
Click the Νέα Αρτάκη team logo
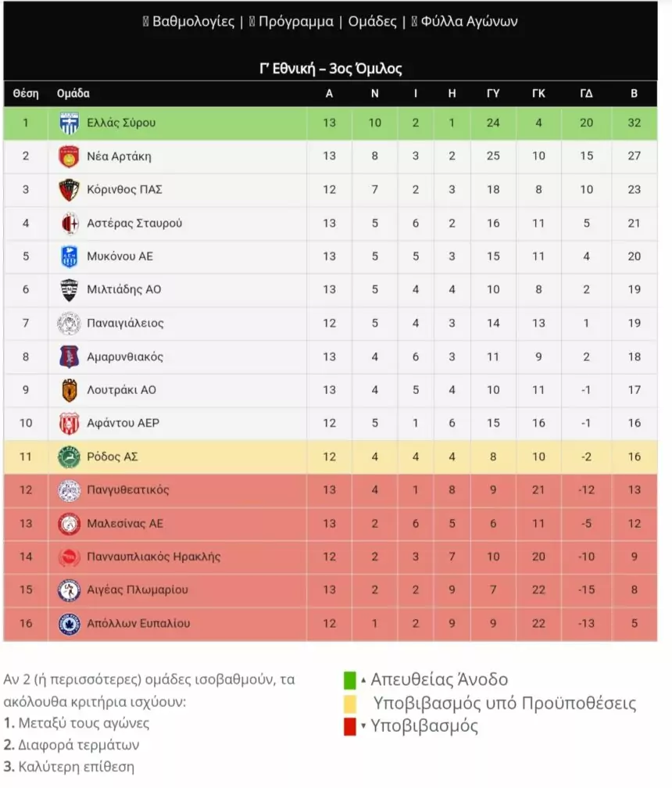[x=70, y=156]
